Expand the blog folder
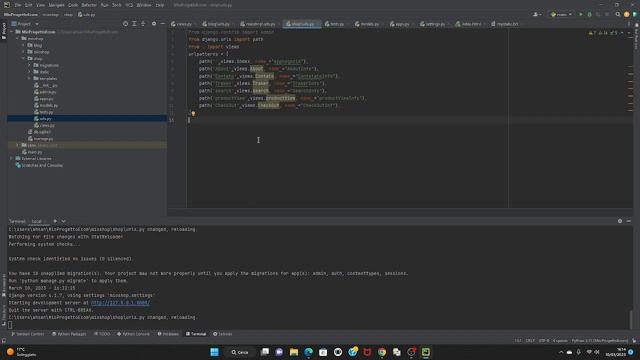This screenshot has width=640, height=360. [x=23, y=45]
